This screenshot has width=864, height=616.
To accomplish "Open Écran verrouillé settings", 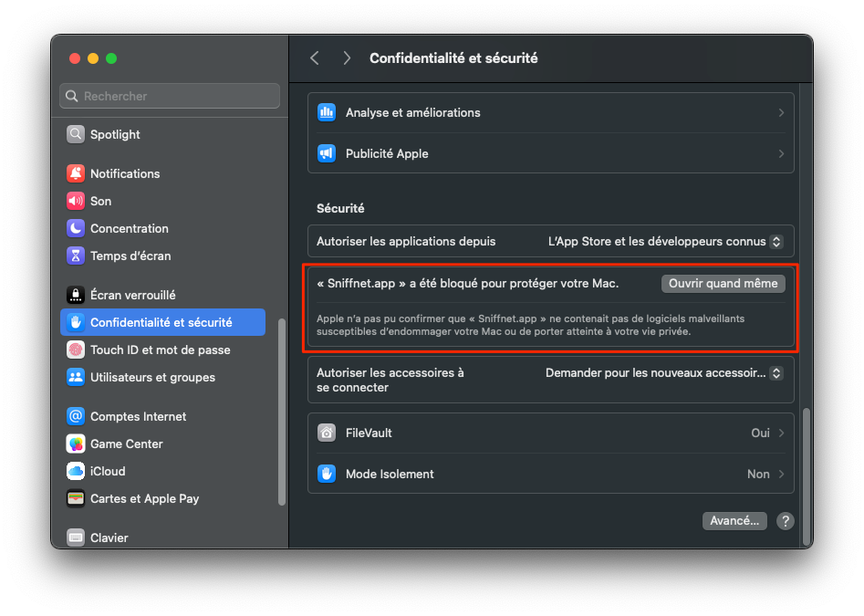I will [162, 295].
